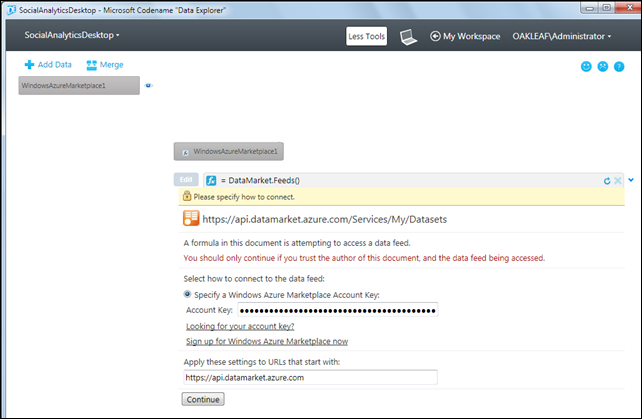
Task: Toggle visibility eye for WindowsAzureMarketplace1 resource
Action: [149, 86]
